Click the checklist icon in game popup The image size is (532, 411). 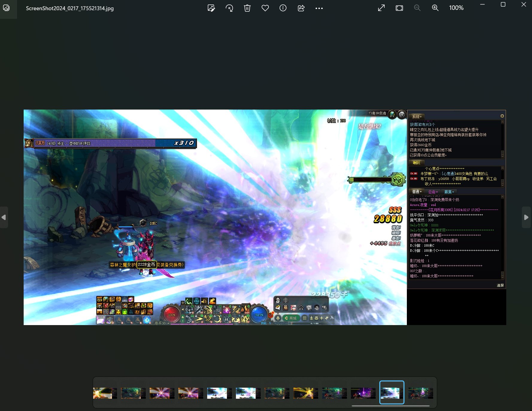(x=278, y=308)
